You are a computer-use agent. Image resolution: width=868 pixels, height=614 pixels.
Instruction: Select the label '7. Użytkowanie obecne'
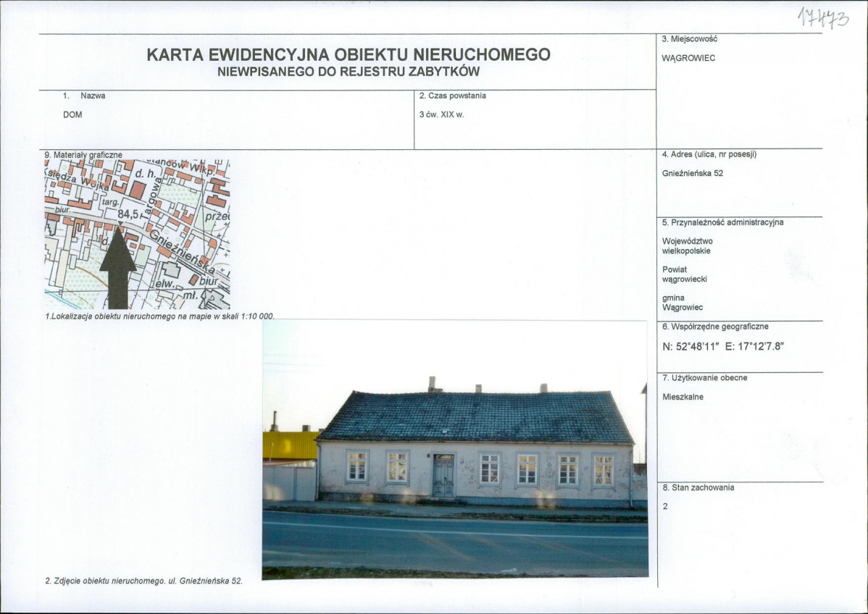pyautogui.click(x=705, y=378)
